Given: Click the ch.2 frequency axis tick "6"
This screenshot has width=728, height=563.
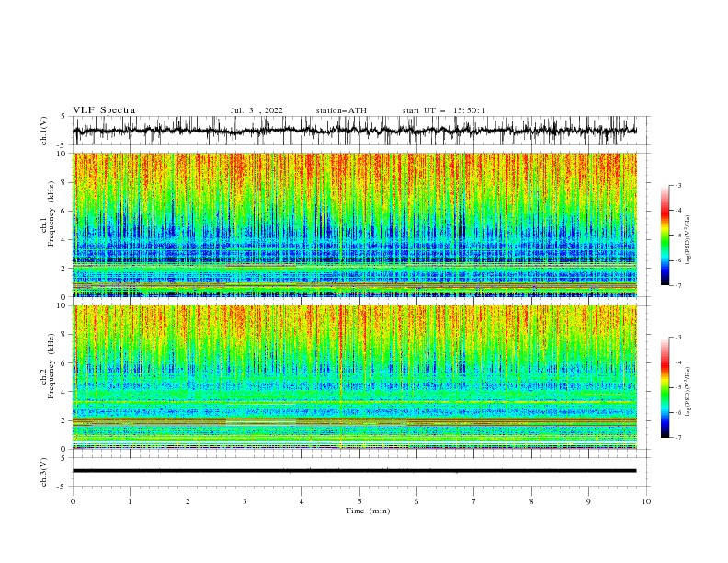Looking at the screenshot, I should pyautogui.click(x=64, y=363).
